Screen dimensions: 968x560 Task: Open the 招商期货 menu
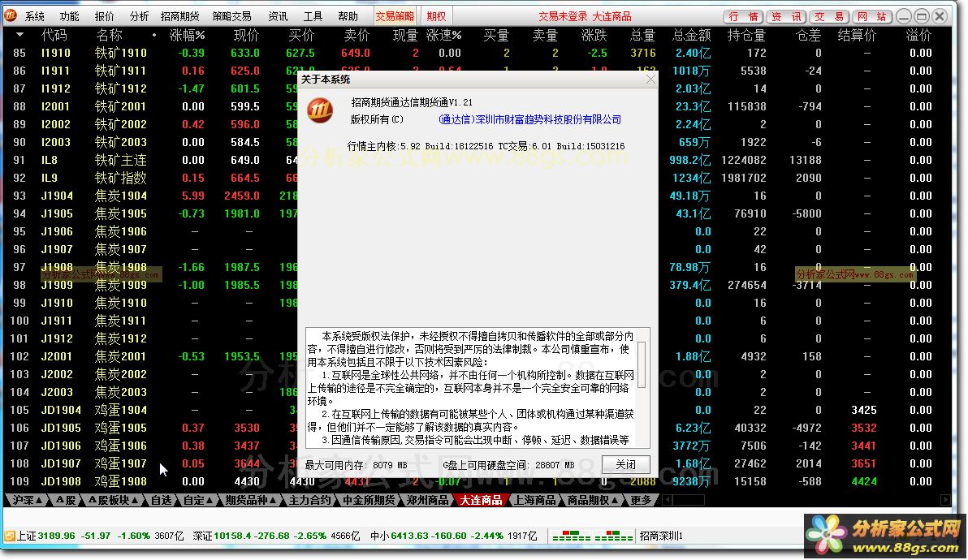[x=179, y=17]
